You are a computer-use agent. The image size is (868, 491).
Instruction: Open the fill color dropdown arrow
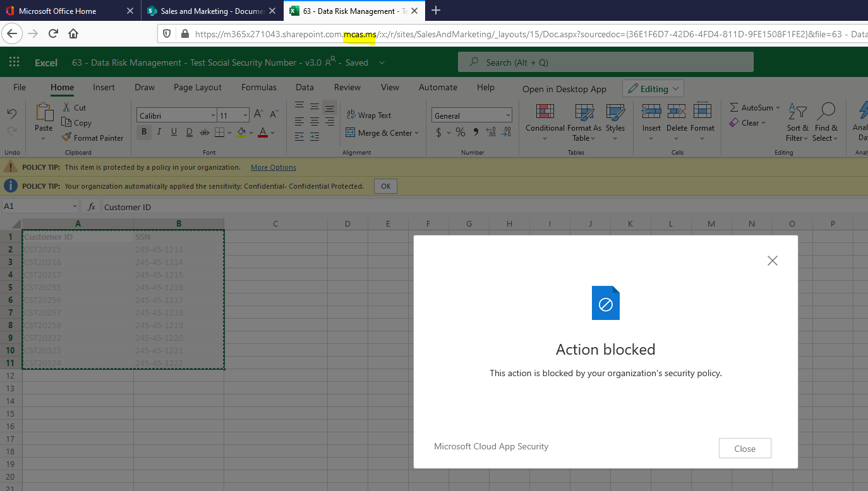point(251,133)
